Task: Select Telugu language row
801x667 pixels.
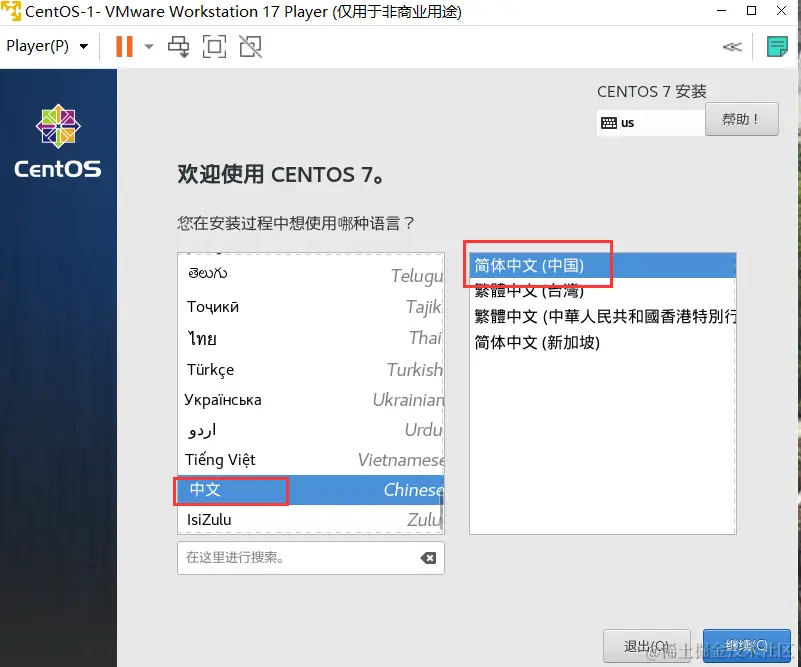Action: (x=311, y=275)
